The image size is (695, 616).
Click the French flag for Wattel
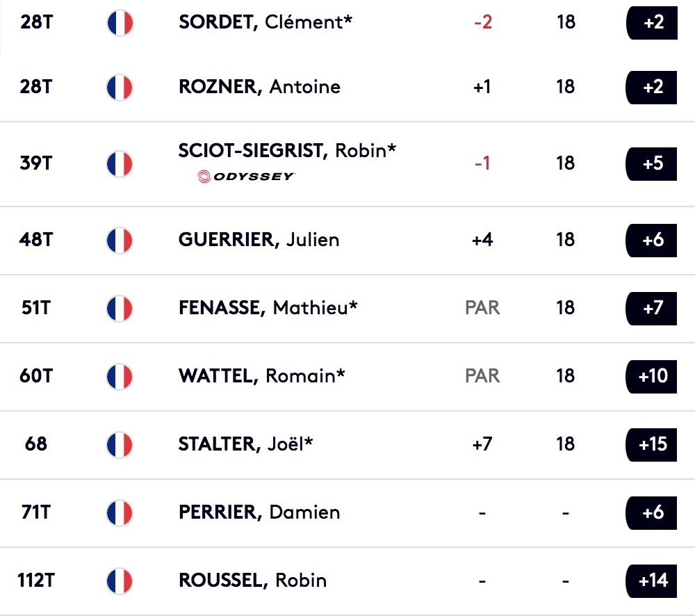120,376
